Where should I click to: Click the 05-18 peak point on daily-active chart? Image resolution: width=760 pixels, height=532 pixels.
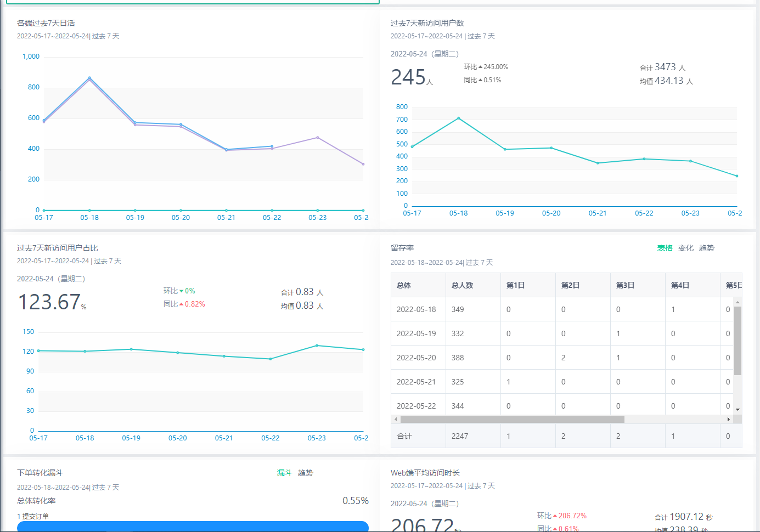pos(89,78)
